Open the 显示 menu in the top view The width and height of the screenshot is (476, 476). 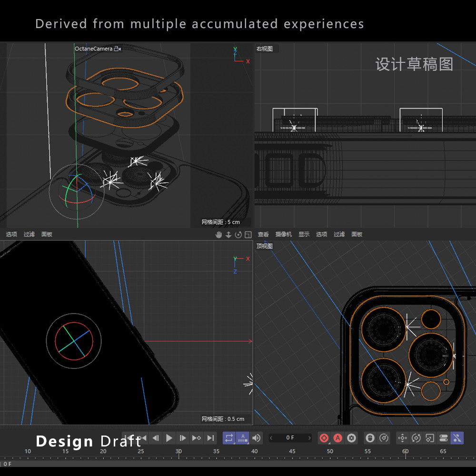point(304,234)
